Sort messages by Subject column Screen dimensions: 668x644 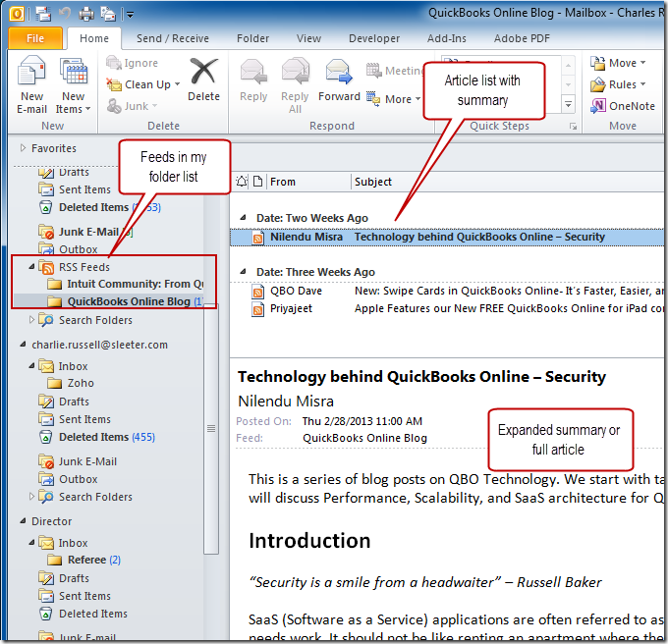tap(509, 182)
